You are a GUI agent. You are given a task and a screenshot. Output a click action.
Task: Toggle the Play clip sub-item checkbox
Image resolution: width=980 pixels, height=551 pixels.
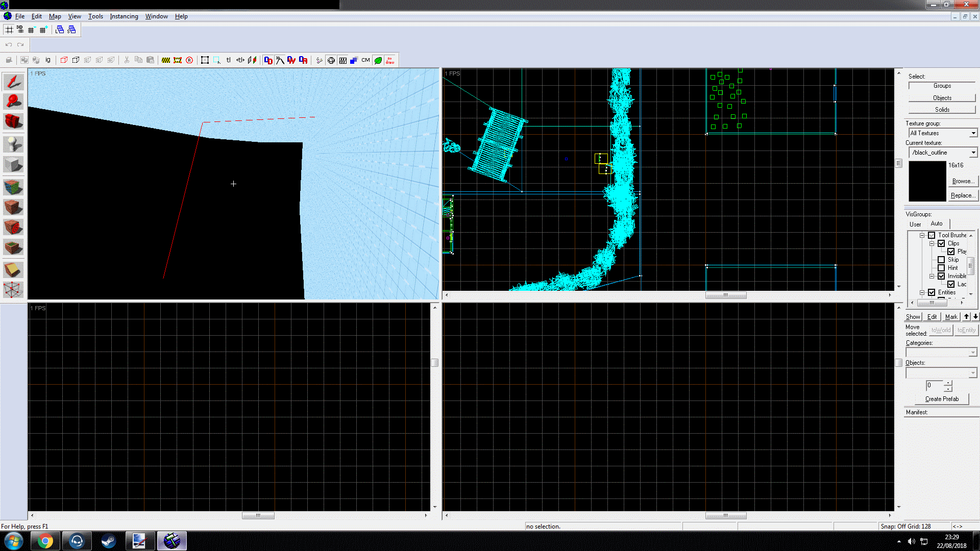pos(951,252)
